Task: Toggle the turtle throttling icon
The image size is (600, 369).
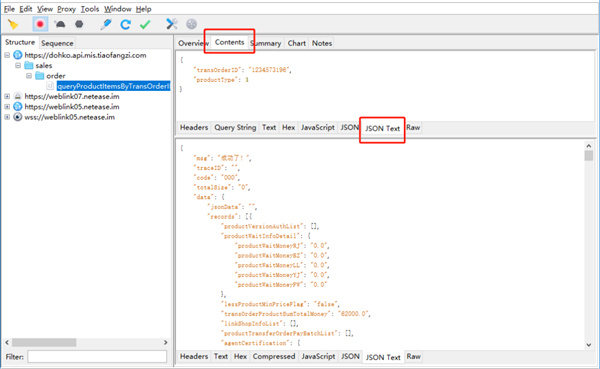Action: 60,24
